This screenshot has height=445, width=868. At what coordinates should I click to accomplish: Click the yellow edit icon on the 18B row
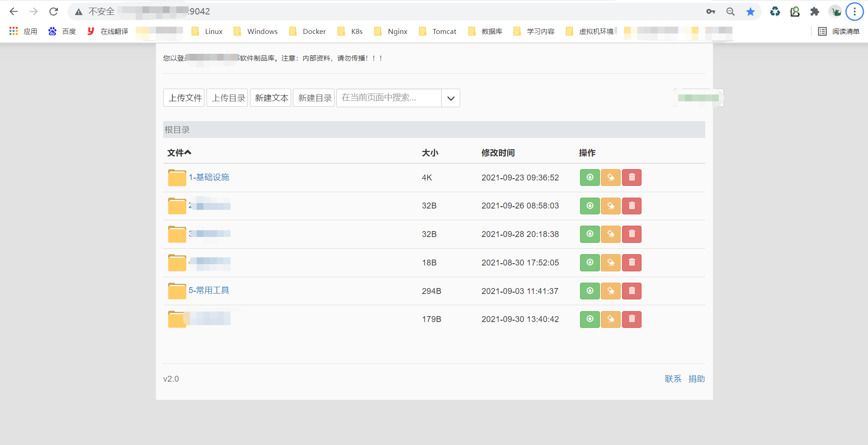(x=610, y=262)
